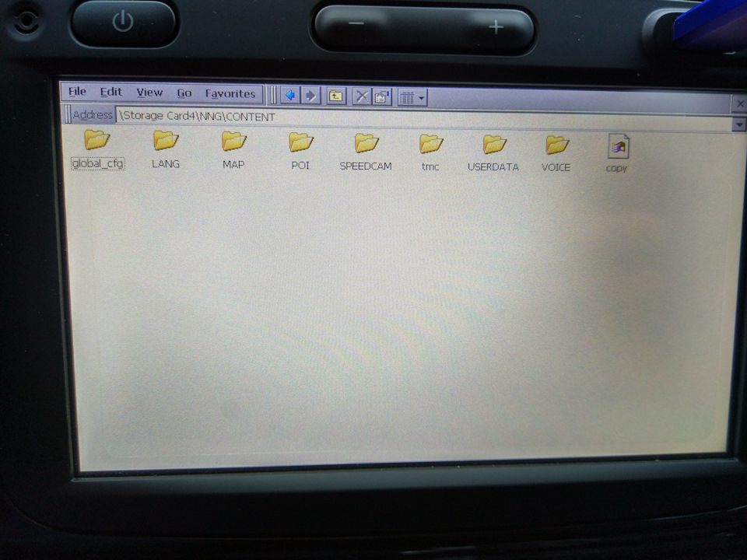
Task: Click the Back navigation arrow
Action: tap(290, 96)
